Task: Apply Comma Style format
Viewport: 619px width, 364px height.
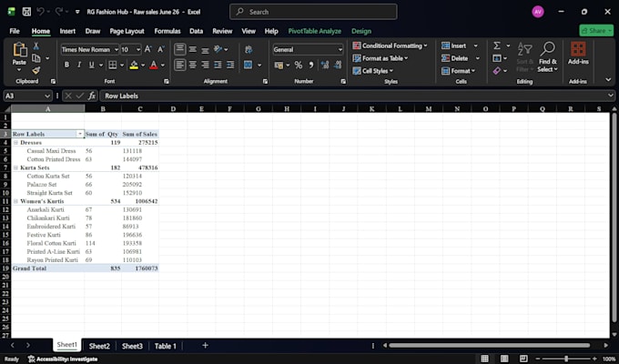Action: [x=311, y=65]
